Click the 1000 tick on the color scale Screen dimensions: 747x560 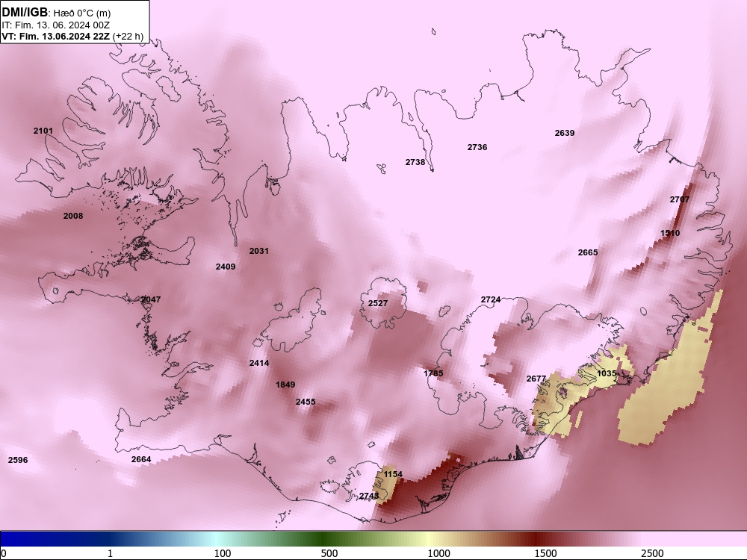[x=438, y=553]
